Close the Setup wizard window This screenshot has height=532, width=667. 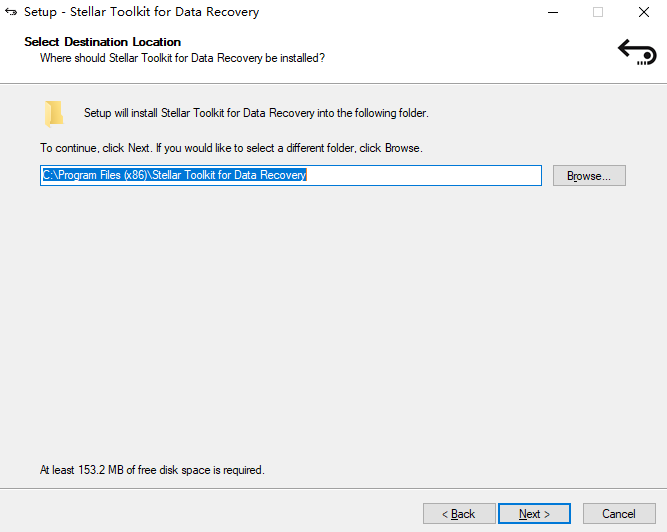point(643,12)
